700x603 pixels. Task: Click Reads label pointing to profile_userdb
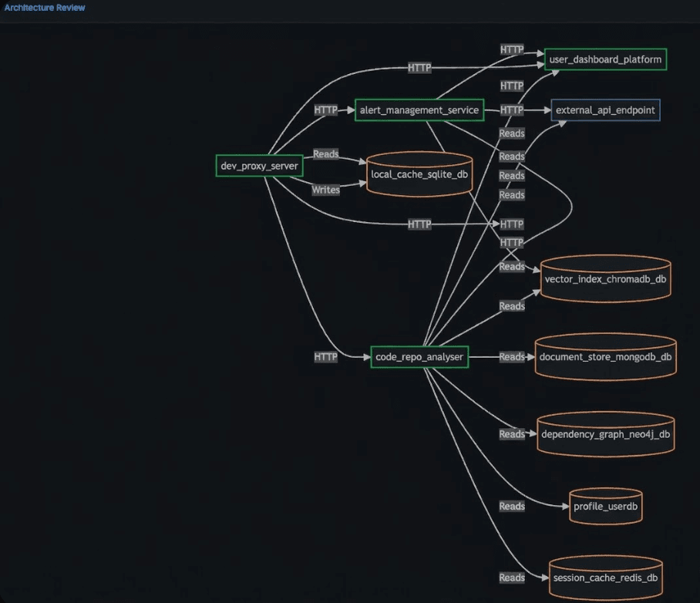tap(512, 506)
